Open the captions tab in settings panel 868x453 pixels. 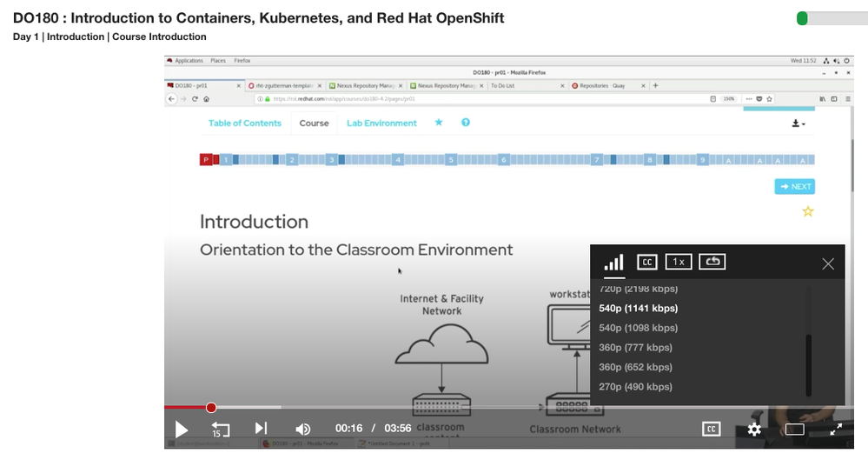[x=646, y=262]
